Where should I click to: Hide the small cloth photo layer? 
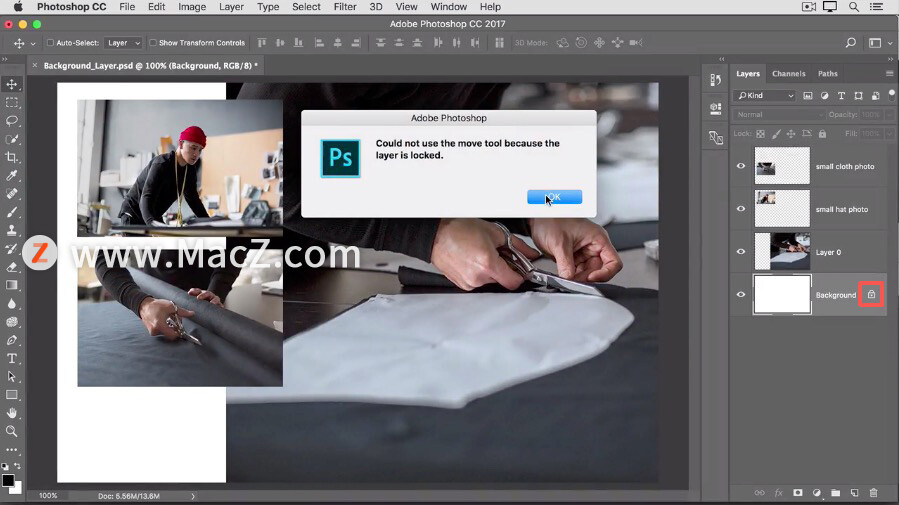(741, 167)
